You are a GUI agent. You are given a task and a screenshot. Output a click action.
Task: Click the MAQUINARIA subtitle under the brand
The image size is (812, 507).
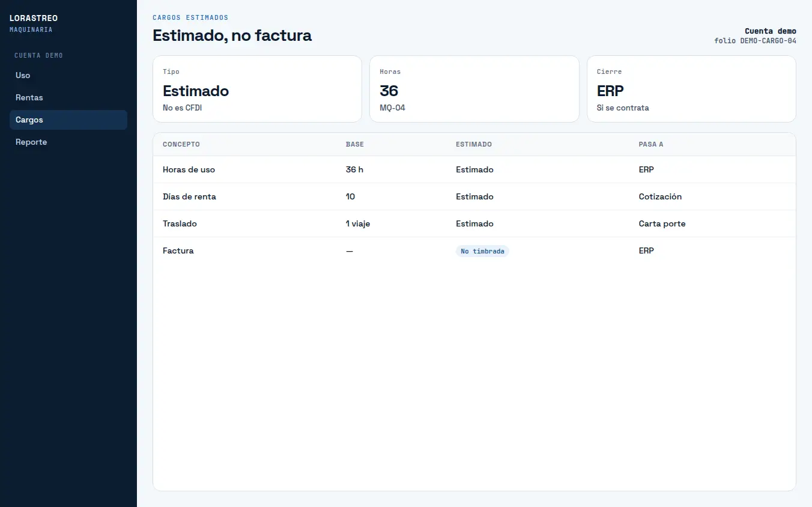point(31,29)
